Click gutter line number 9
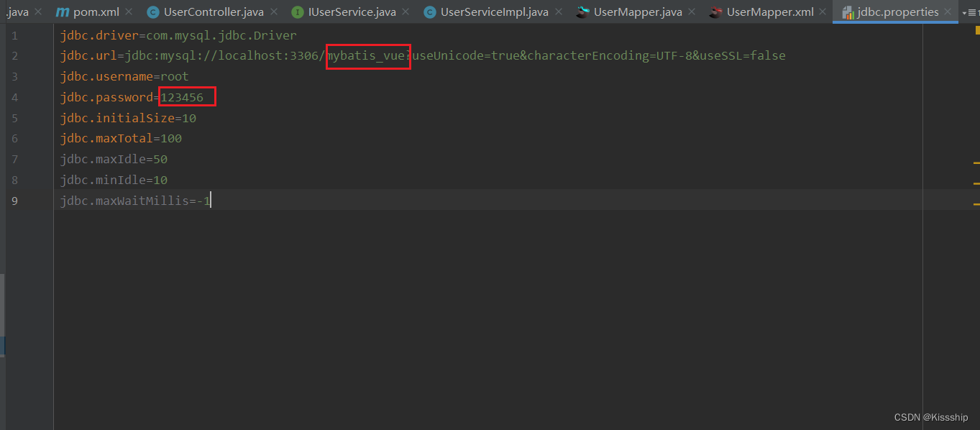This screenshot has width=980, height=430. [15, 201]
